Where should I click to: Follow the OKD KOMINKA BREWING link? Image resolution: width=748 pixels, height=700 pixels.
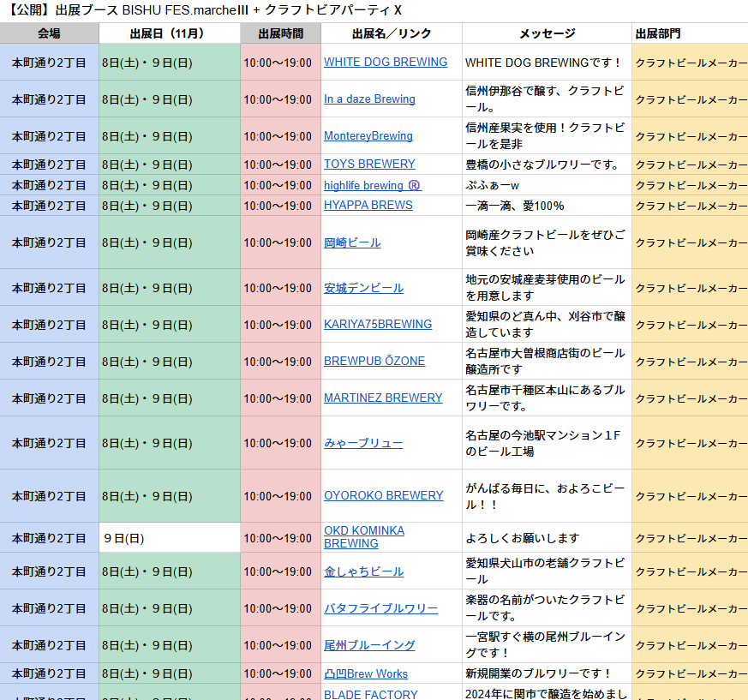(x=363, y=537)
